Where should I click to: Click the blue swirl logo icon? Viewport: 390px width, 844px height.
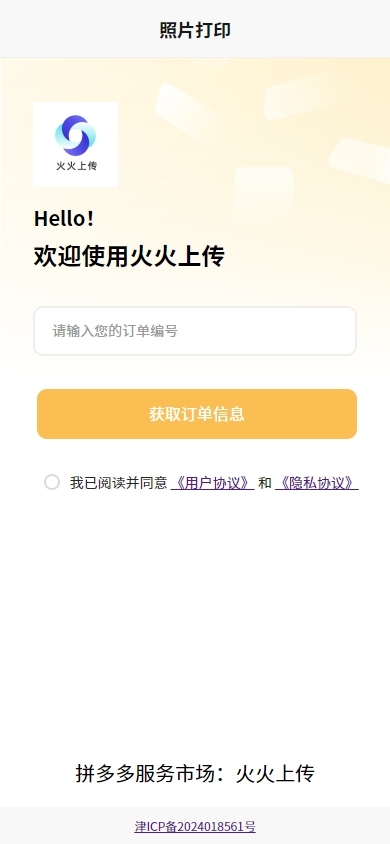point(75,135)
